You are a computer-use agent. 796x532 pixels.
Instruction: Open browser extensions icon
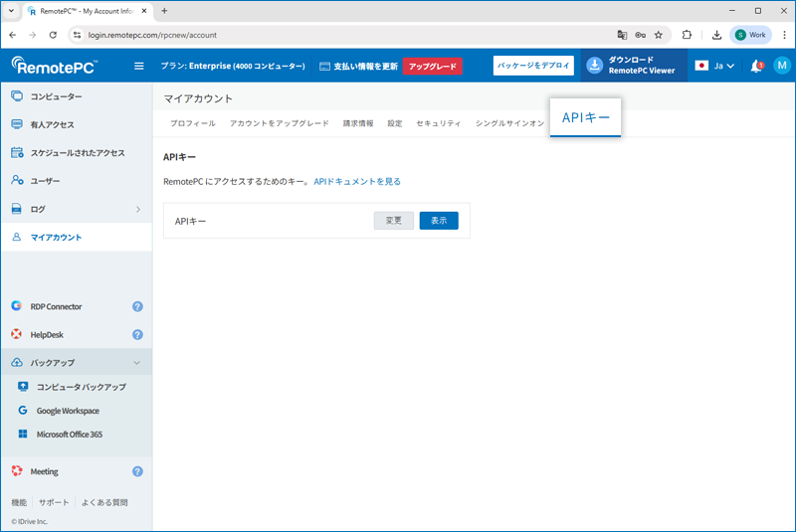tap(687, 35)
